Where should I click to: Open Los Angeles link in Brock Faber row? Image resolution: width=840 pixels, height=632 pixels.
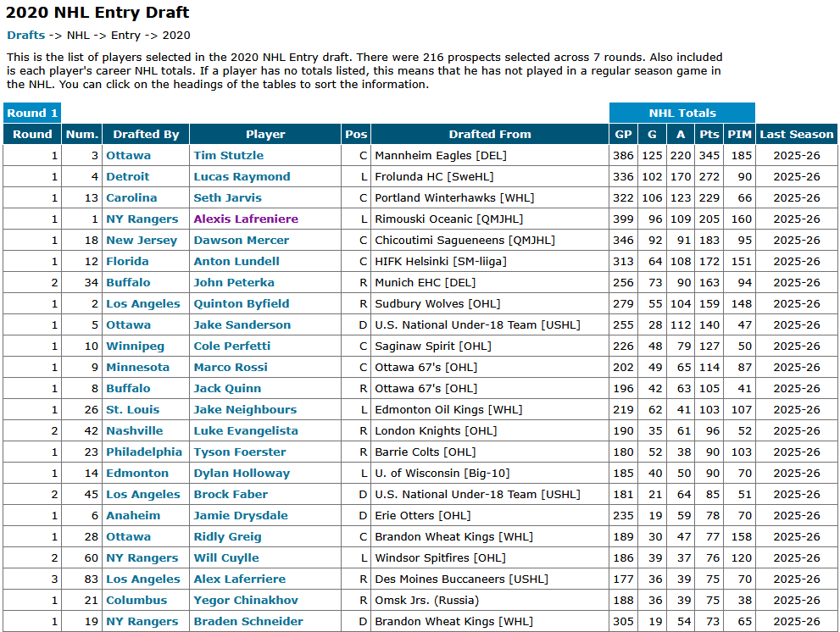tap(143, 495)
